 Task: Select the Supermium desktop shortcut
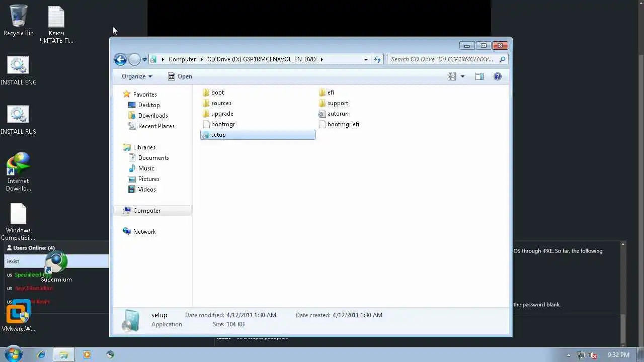tap(56, 267)
